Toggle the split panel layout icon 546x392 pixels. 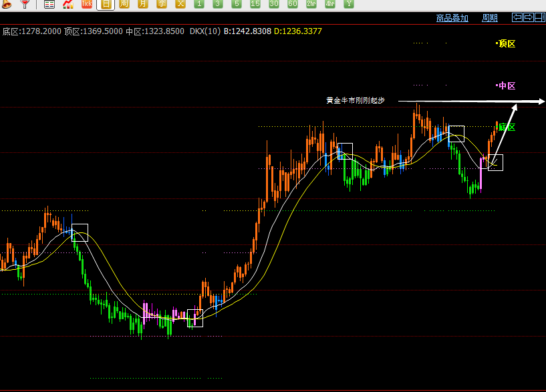coord(540,17)
